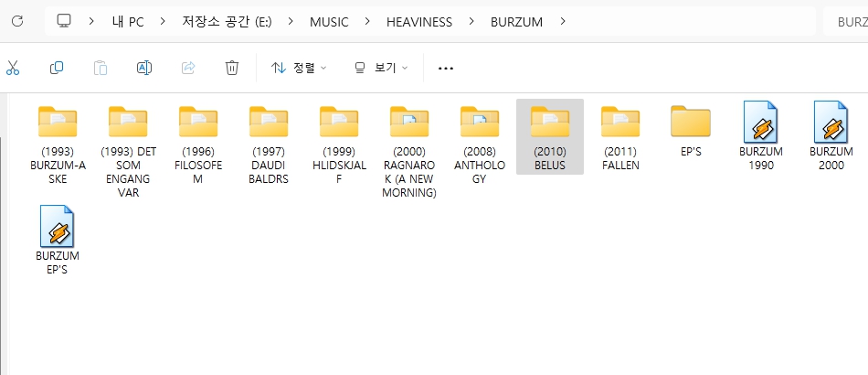The height and width of the screenshot is (375, 868).
Task: Select the (2011) FALLEN folder icon
Action: (x=620, y=122)
